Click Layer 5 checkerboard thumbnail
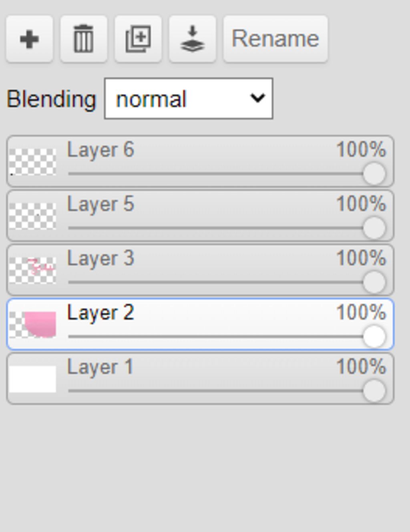Screen dimensions: 410x532 (x=32, y=216)
